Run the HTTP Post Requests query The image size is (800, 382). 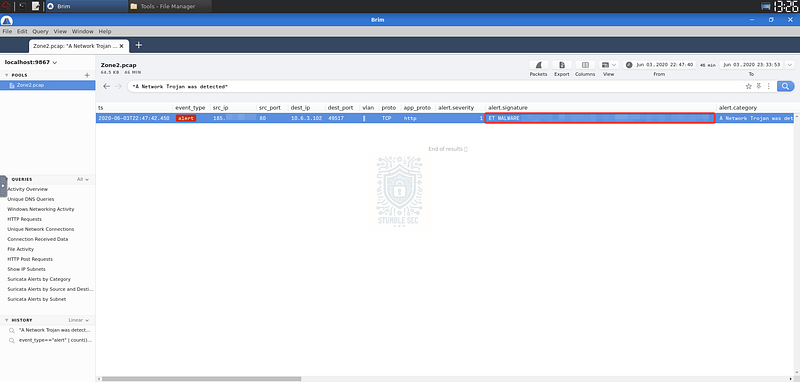pyautogui.click(x=30, y=259)
